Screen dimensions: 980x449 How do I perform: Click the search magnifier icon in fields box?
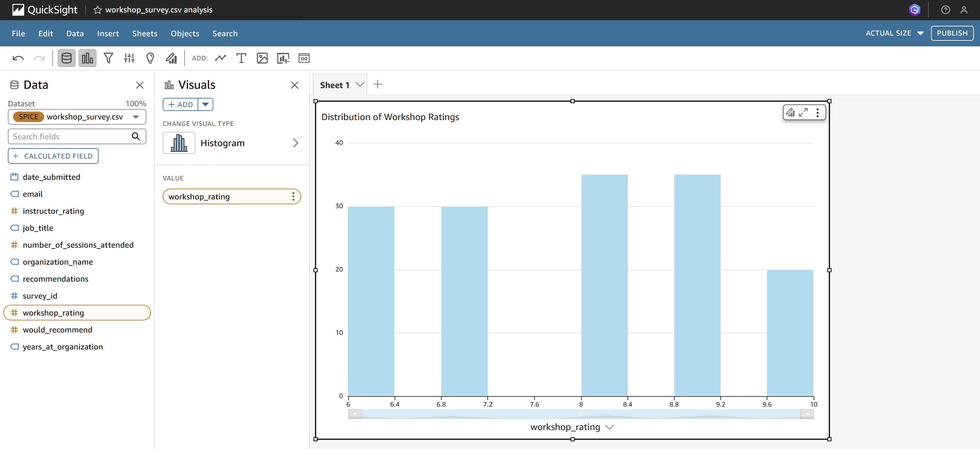click(136, 136)
